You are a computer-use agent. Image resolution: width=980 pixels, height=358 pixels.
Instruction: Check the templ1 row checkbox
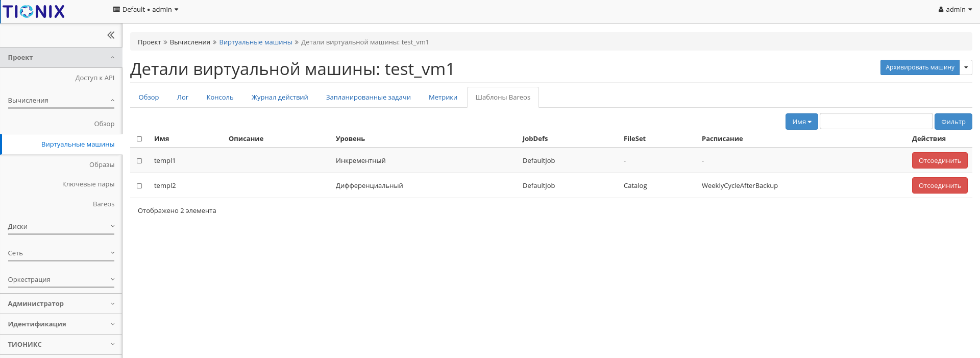click(x=139, y=161)
